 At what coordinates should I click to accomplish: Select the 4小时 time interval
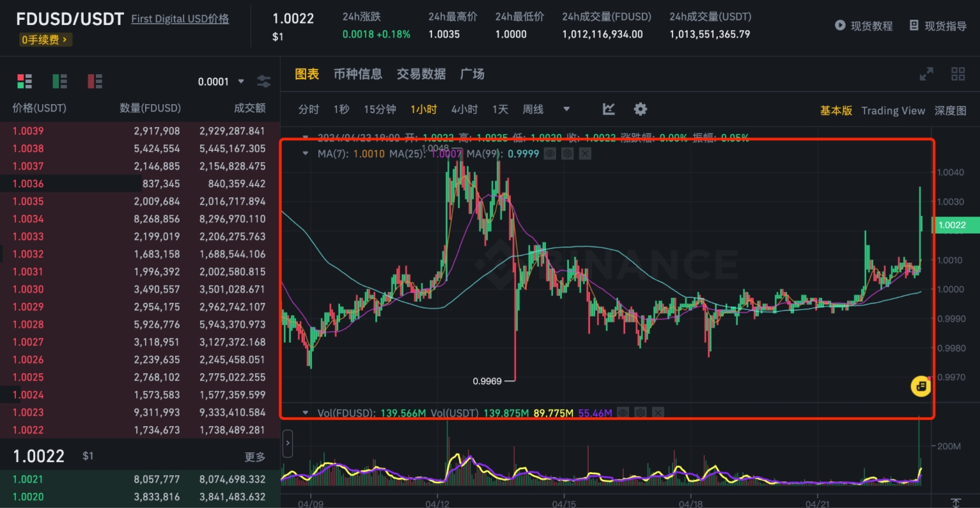pos(464,109)
